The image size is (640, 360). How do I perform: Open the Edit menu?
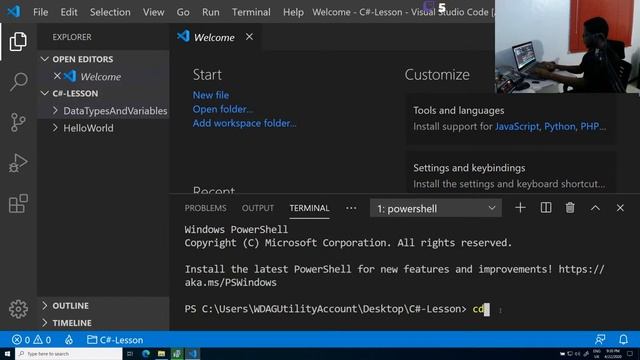[x=69, y=12]
